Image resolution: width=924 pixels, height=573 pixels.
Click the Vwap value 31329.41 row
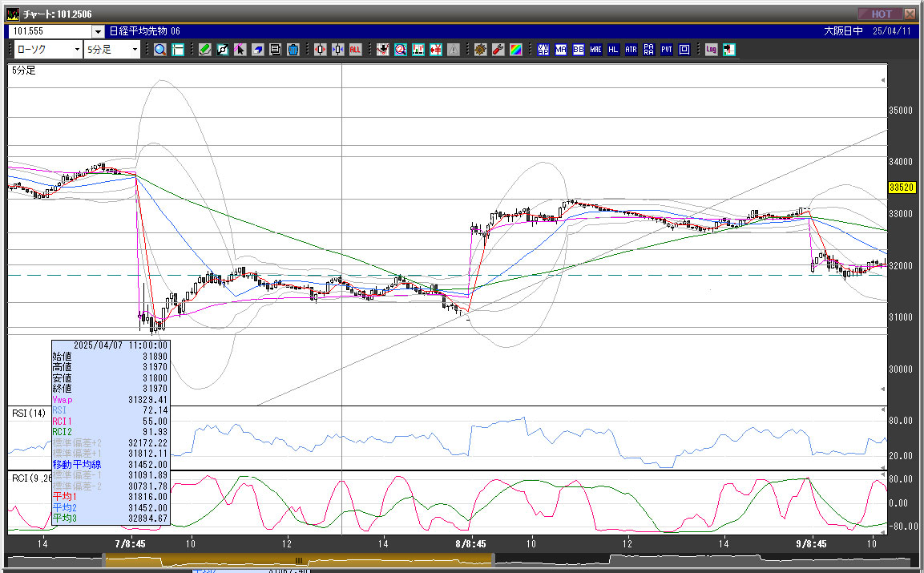111,400
